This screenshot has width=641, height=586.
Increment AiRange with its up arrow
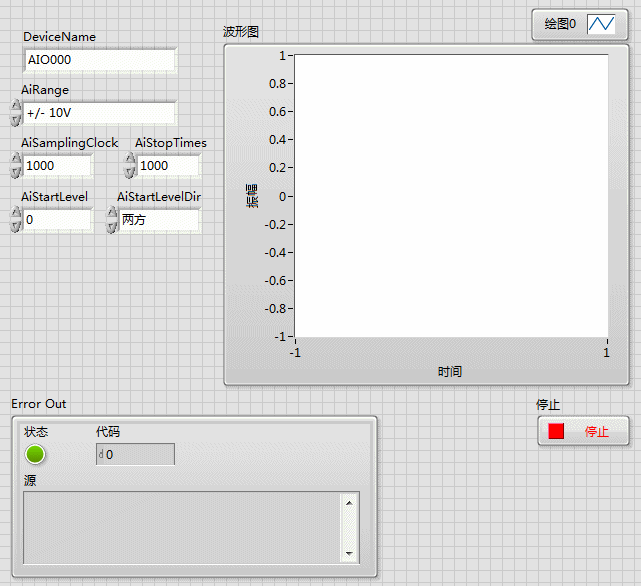[15, 107]
